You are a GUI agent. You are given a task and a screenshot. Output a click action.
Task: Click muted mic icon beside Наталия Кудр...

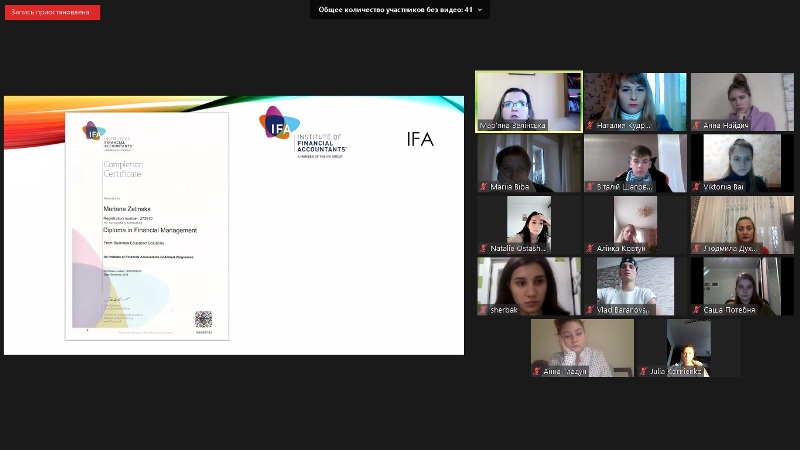point(590,125)
